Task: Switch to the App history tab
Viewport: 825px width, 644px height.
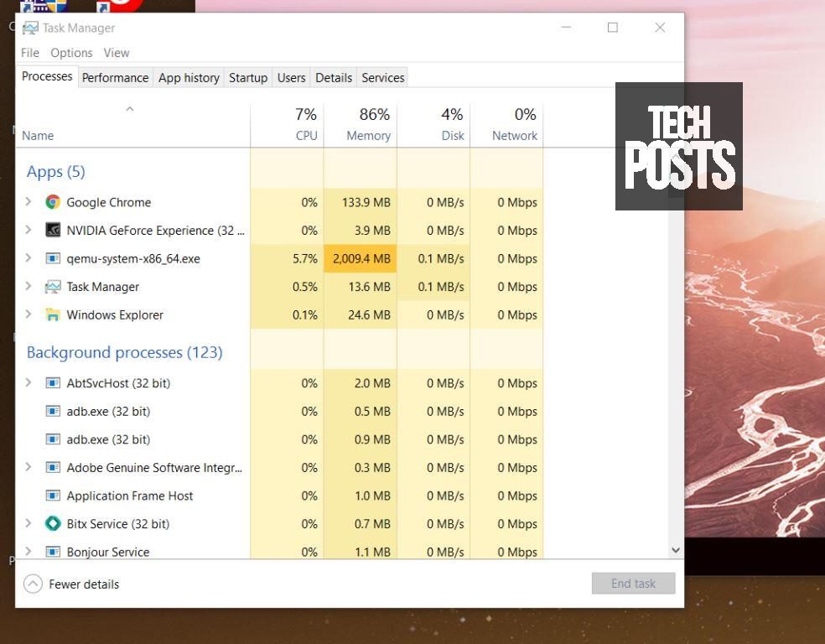Action: point(189,78)
